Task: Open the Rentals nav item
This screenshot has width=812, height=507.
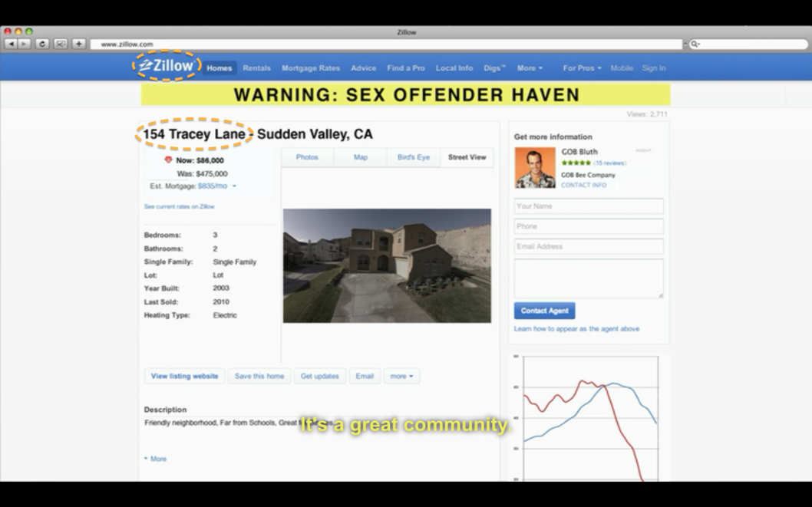Action: (257, 68)
